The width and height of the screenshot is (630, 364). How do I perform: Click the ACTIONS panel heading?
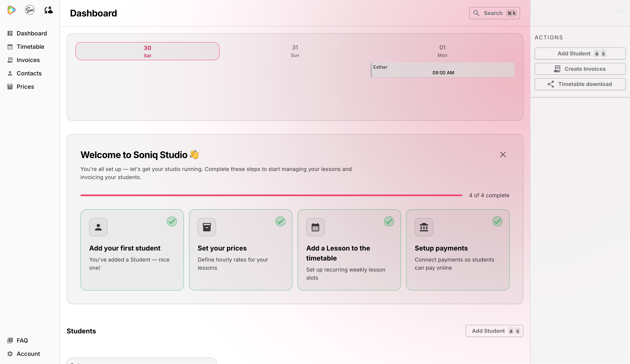(x=549, y=37)
